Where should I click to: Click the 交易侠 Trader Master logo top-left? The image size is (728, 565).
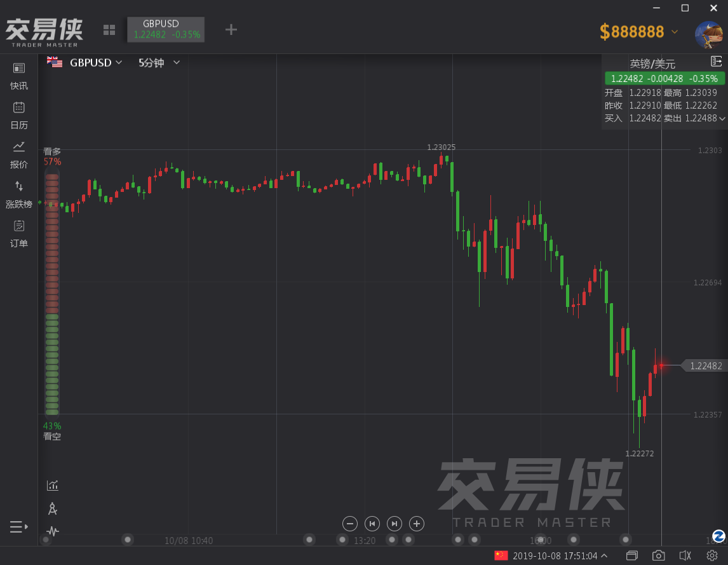(x=44, y=32)
